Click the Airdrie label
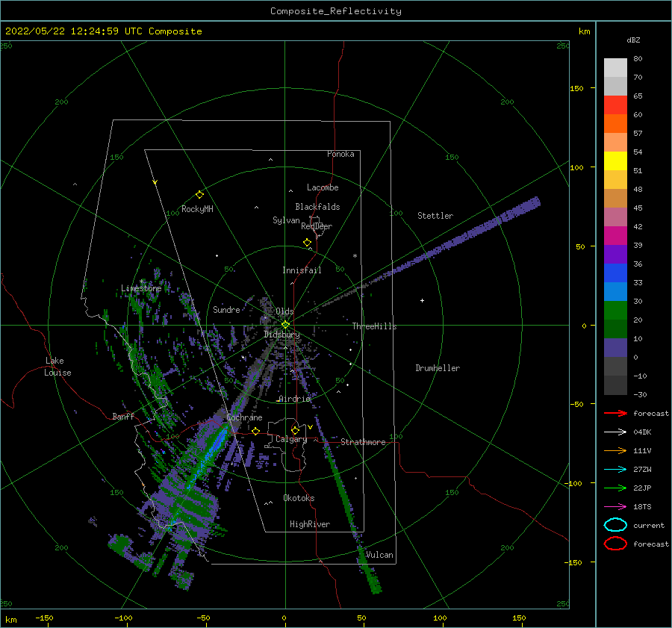This screenshot has width=672, height=628. [x=294, y=399]
